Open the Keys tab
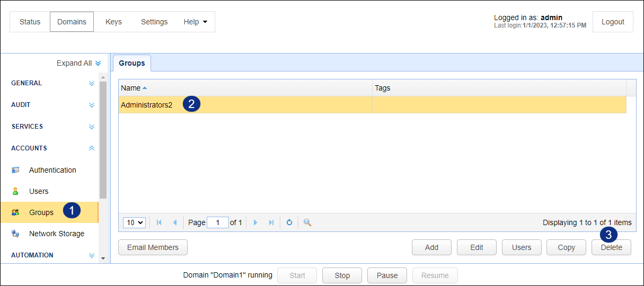 click(113, 22)
